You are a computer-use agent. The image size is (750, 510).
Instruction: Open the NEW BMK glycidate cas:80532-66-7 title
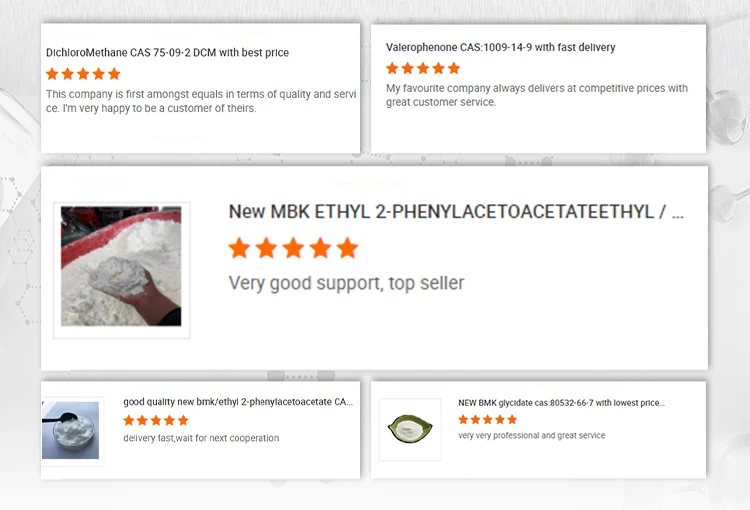tap(562, 403)
